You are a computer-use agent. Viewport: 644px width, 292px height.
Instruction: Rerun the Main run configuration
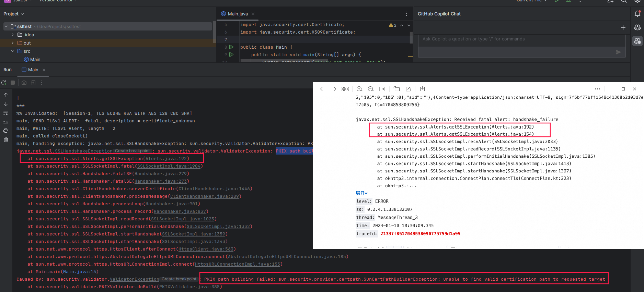4,83
